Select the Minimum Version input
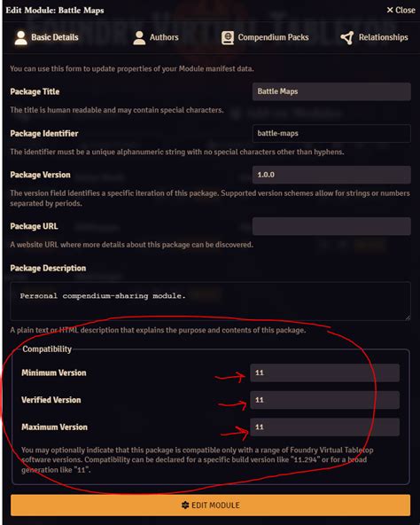This screenshot has width=420, height=525. tap(324, 372)
